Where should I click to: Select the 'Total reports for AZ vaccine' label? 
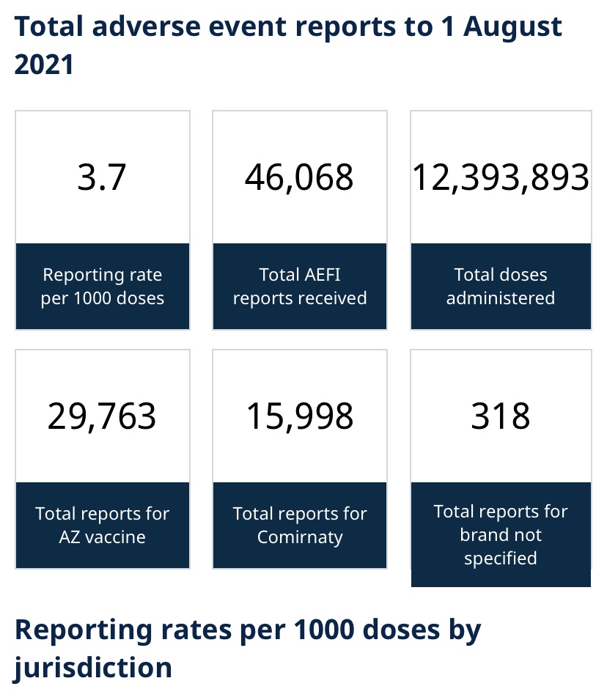(x=102, y=525)
